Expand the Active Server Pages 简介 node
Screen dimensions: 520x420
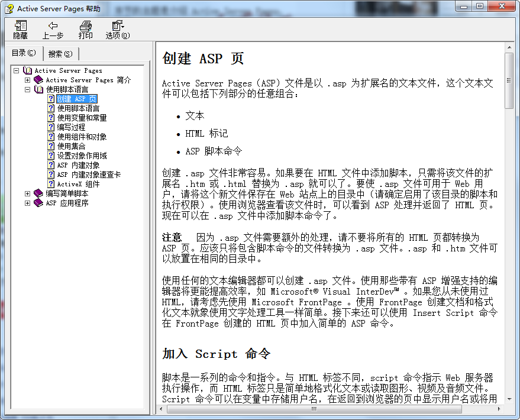[x=28, y=80]
